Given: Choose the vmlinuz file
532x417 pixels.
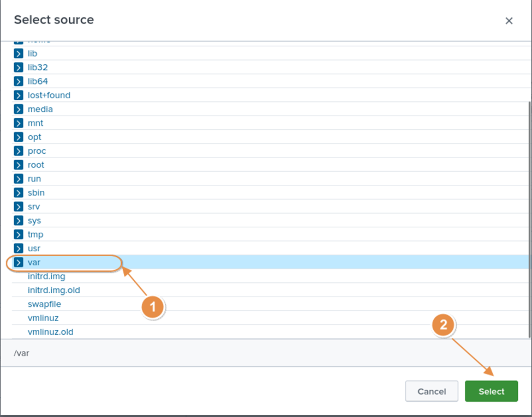Looking at the screenshot, I should tap(43, 318).
